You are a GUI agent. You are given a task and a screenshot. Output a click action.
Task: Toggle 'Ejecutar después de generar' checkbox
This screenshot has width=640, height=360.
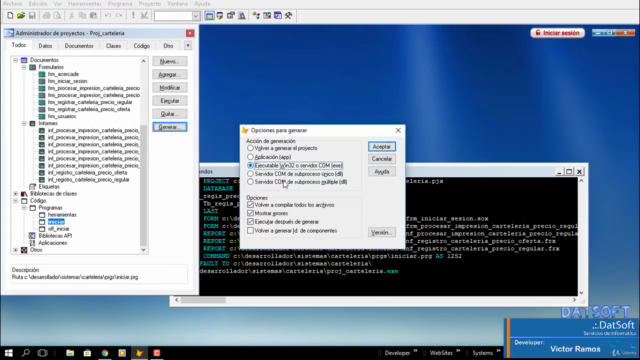tap(283, 222)
